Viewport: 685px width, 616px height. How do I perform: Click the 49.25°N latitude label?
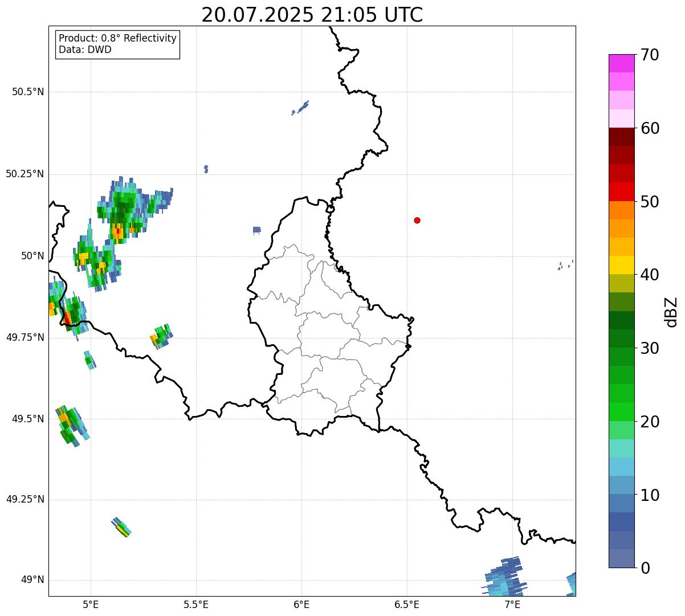[25, 499]
